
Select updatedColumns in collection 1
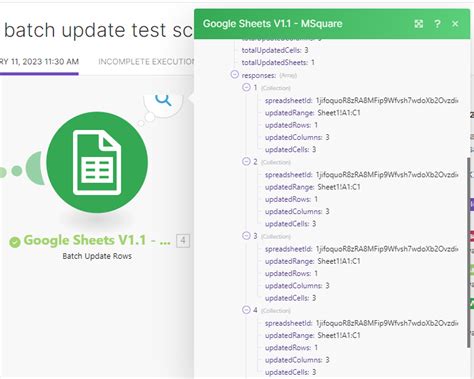[x=297, y=137]
